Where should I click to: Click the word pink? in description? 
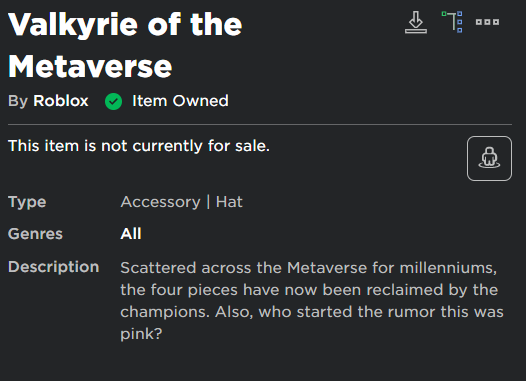tap(141, 334)
